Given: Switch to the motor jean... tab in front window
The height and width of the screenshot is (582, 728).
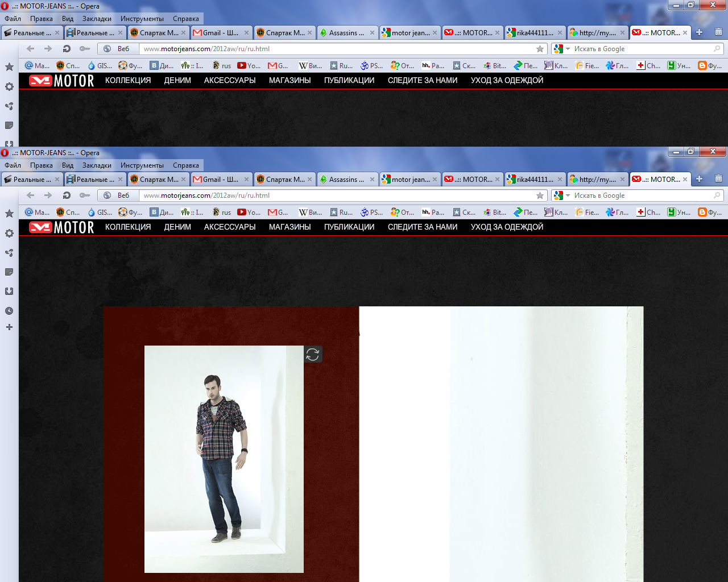Looking at the screenshot, I should pos(410,179).
